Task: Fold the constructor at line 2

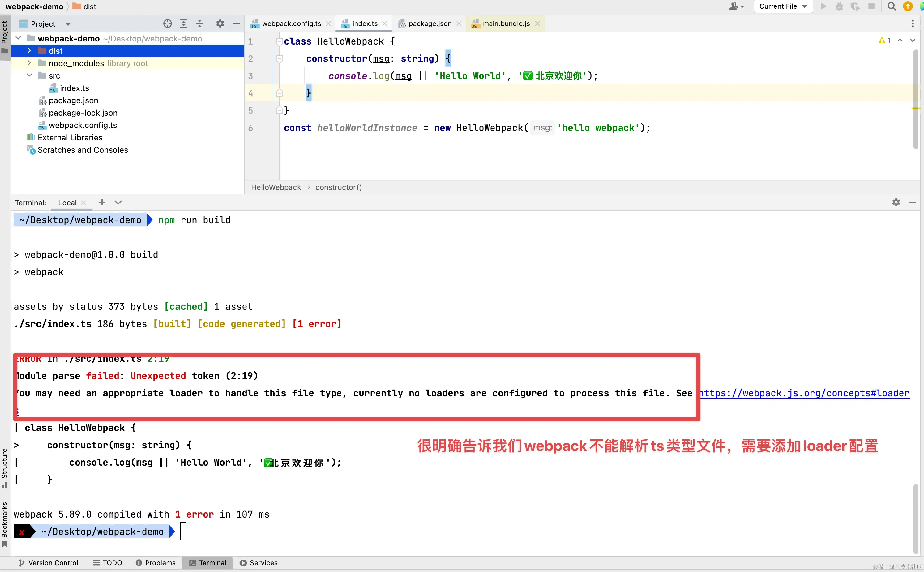Action: click(279, 59)
